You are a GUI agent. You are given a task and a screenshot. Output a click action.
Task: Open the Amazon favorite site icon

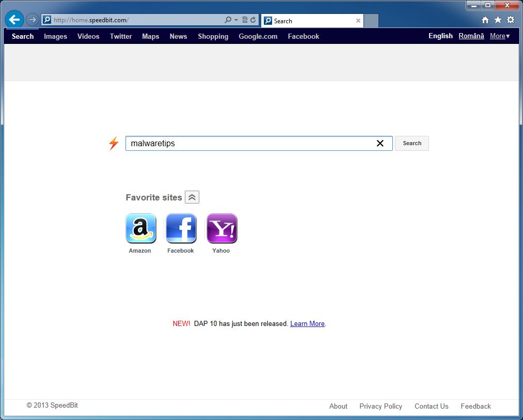click(x=140, y=228)
